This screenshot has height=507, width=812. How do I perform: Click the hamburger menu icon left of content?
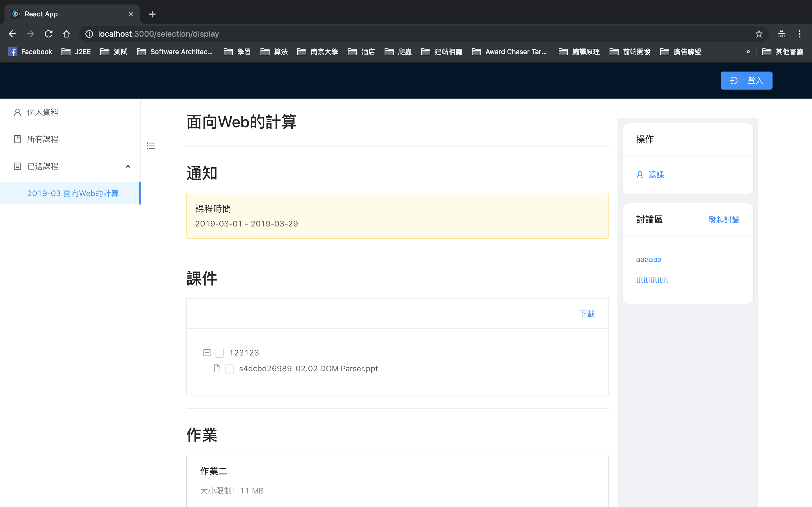click(151, 146)
